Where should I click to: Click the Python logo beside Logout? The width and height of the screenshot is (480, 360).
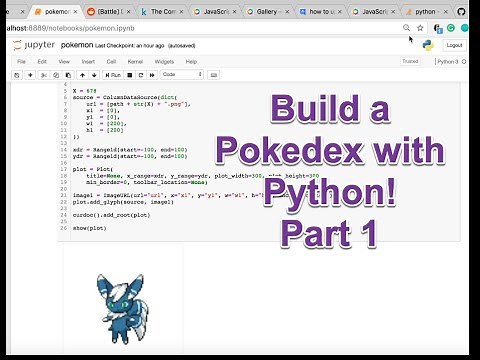coord(428,45)
